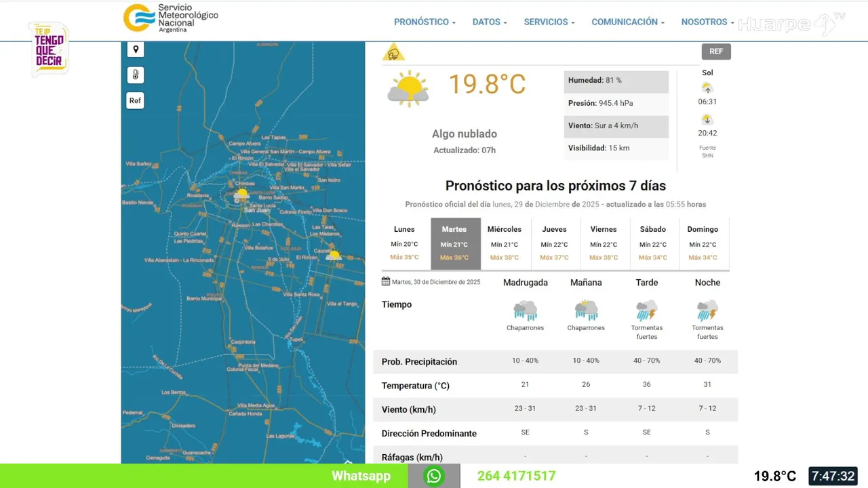The height and width of the screenshot is (488, 868).
Task: Click the Viento (km/h) row label
Action: click(x=409, y=409)
